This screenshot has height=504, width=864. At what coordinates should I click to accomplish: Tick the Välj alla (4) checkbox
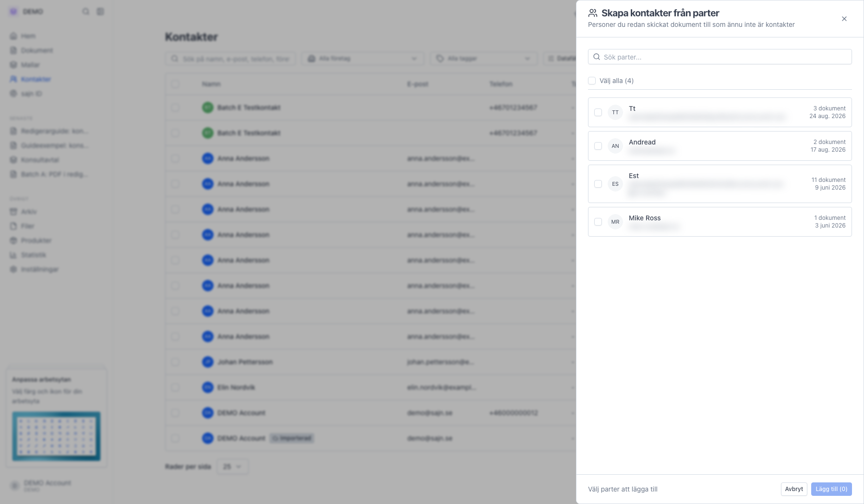(x=592, y=81)
